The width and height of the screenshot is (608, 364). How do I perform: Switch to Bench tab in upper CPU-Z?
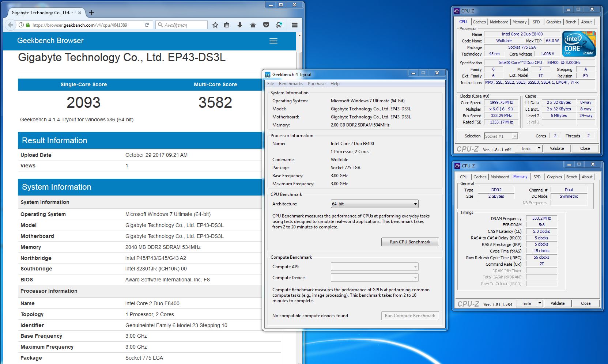pos(571,22)
